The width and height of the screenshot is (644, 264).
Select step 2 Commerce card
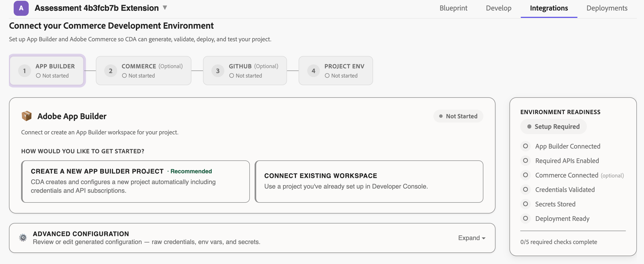tap(143, 70)
